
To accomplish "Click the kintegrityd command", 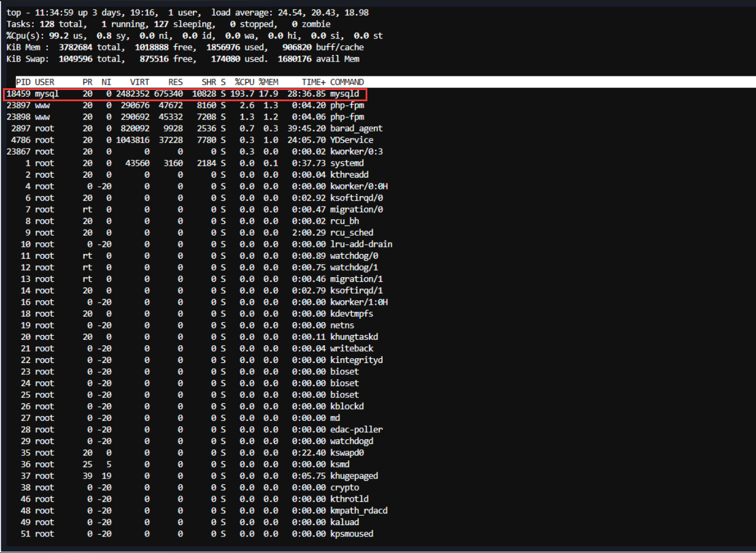I will (x=356, y=360).
